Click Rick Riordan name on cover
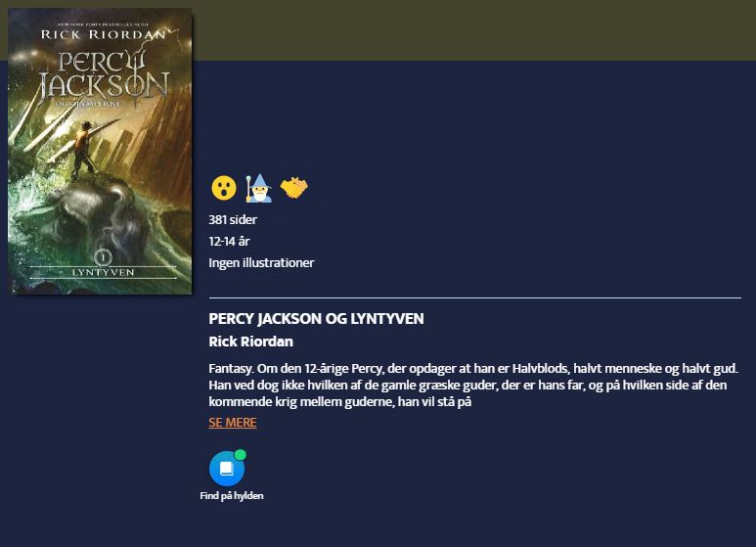Screen dimensions: 756x547 [x=103, y=34]
